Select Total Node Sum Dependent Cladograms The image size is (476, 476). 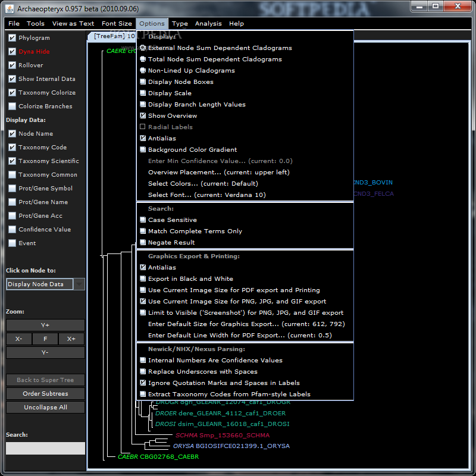pyautogui.click(x=245, y=59)
